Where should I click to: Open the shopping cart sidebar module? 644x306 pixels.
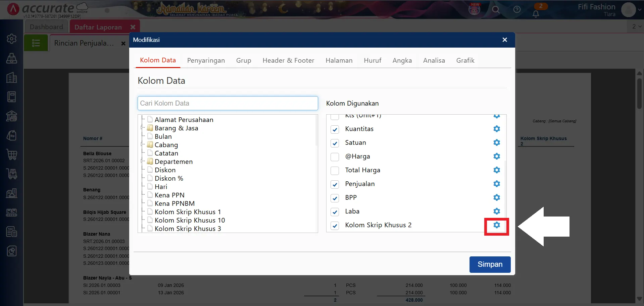pos(12,155)
